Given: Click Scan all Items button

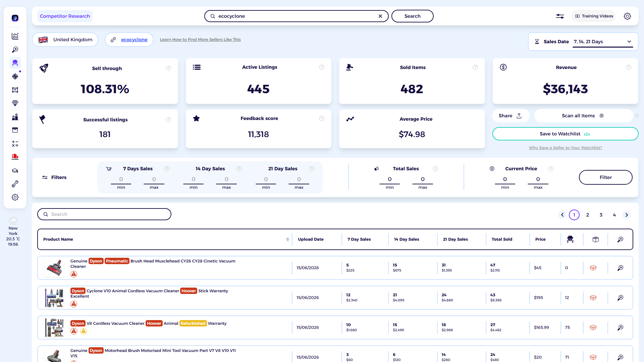Looking at the screenshot, I should coord(583,116).
